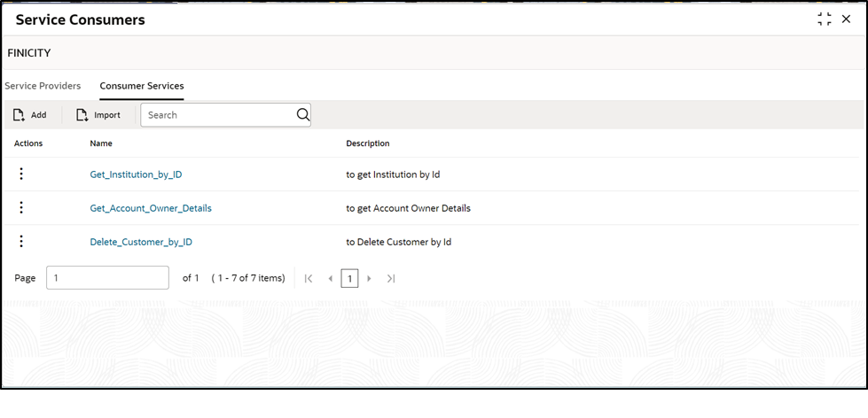This screenshot has width=868, height=418.
Task: Click the Description column header
Action: (368, 143)
